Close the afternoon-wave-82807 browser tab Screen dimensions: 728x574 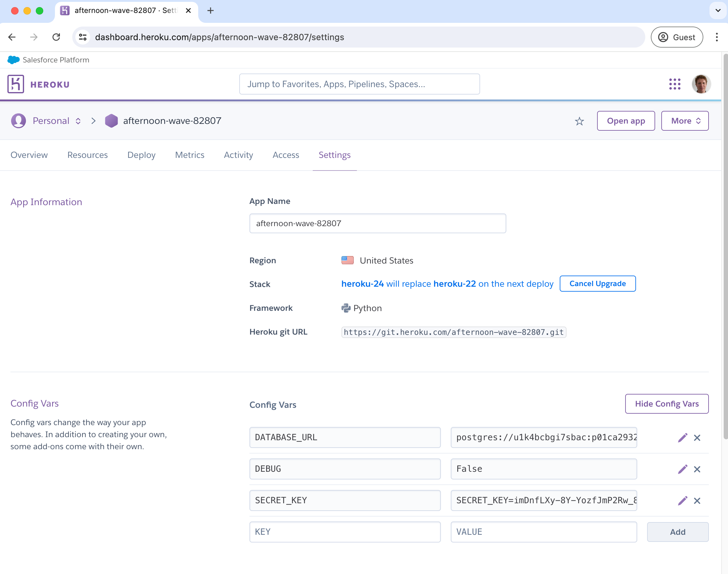[x=188, y=11]
